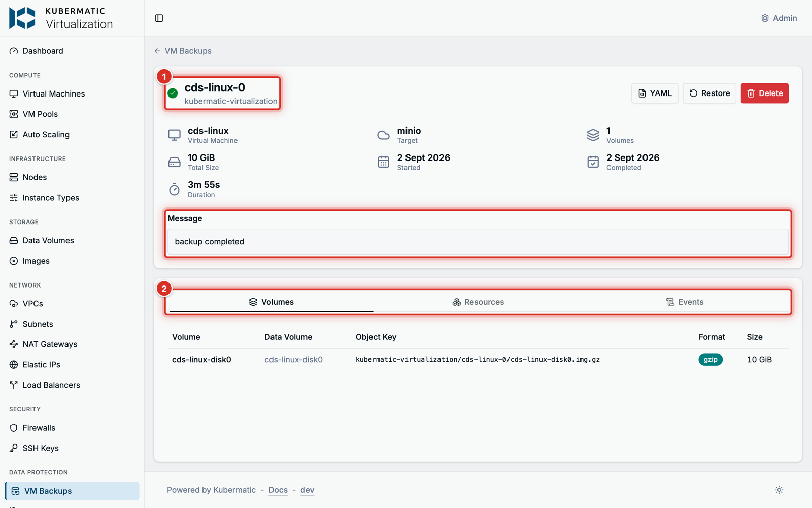The width and height of the screenshot is (812, 508).
Task: Click the Nodes icon in sidebar
Action: pyautogui.click(x=14, y=177)
